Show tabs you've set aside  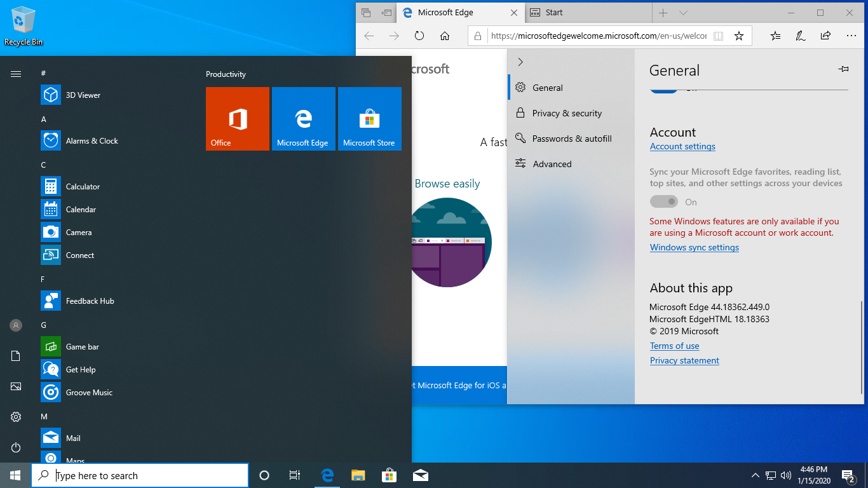coord(366,13)
